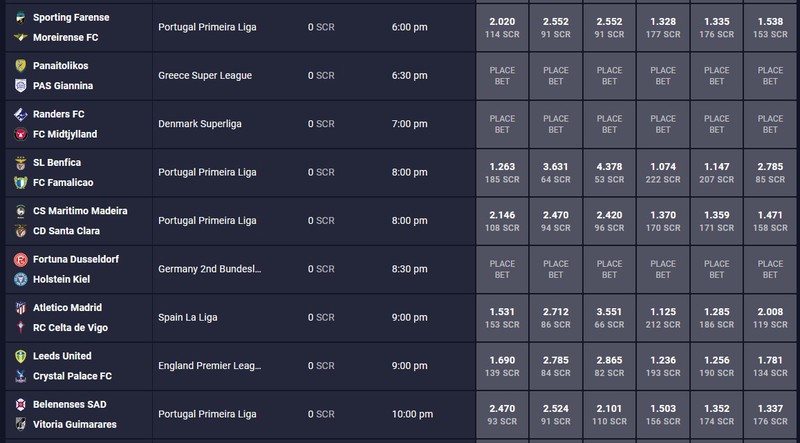
Task: Open the Spain La Liga league link
Action: tap(188, 317)
